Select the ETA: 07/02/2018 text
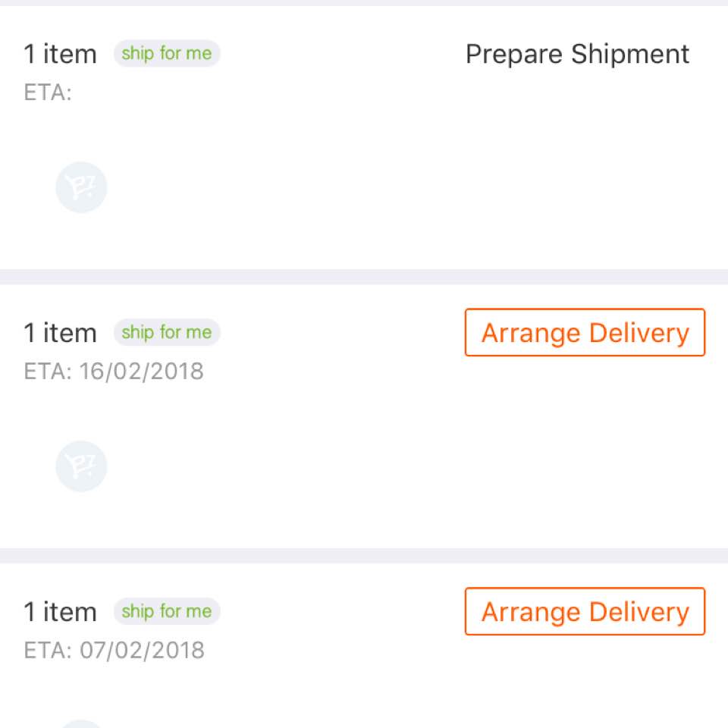 115,651
